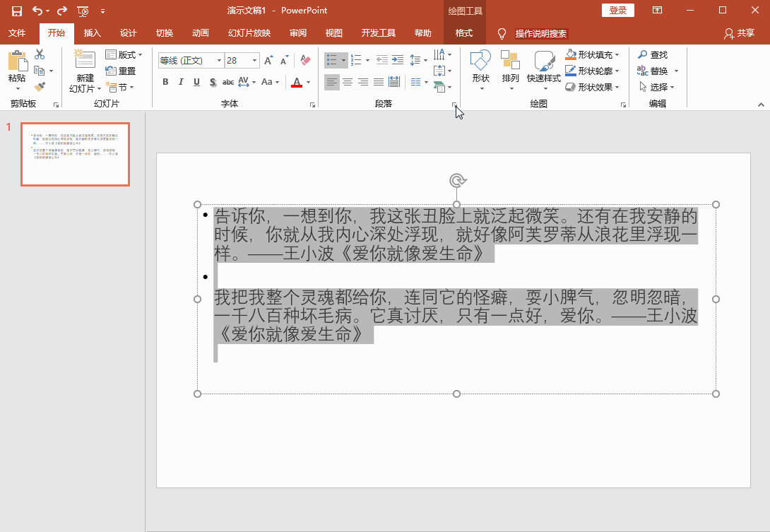This screenshot has height=532, width=770.
Task: Click the Format Painter brush icon
Action: 40,86
